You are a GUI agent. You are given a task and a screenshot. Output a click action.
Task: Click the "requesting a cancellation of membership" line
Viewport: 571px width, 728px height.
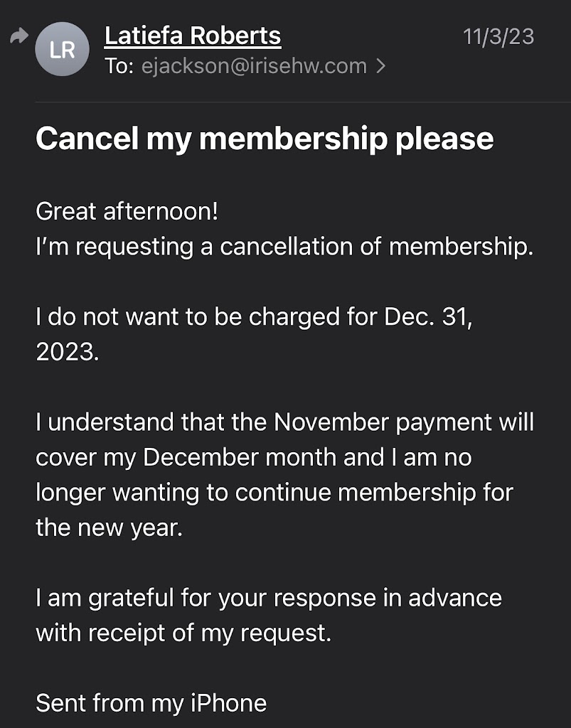click(x=284, y=246)
